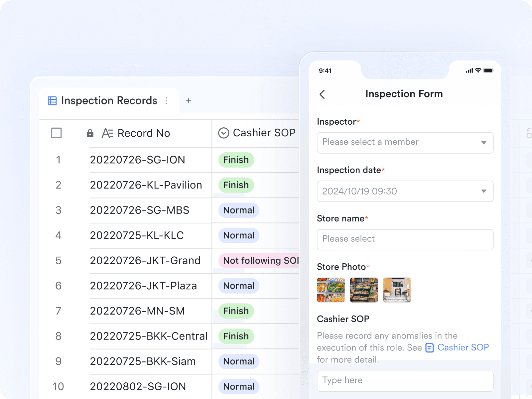Open the third store photo thumbnail
This screenshot has height=399, width=532.
tap(397, 290)
